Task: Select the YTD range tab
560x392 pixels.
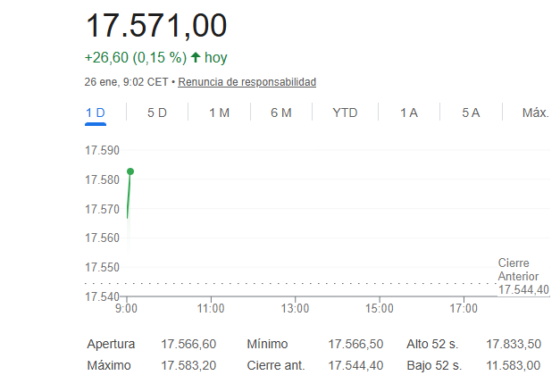Action: pos(345,113)
